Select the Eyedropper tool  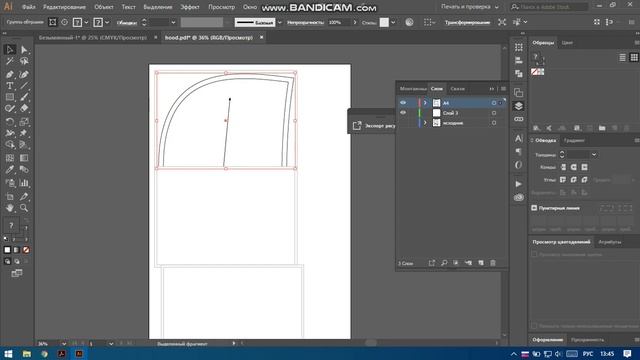click(9, 170)
